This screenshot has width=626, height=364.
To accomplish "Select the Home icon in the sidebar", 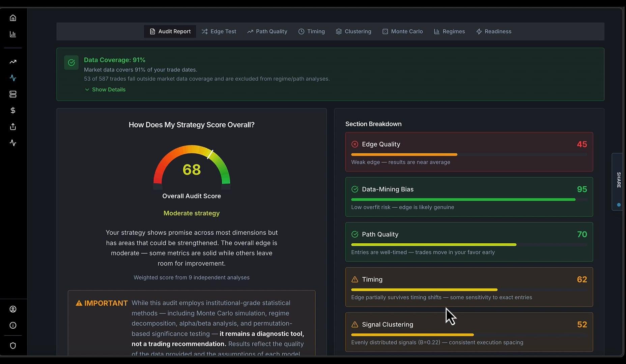I will tap(13, 18).
